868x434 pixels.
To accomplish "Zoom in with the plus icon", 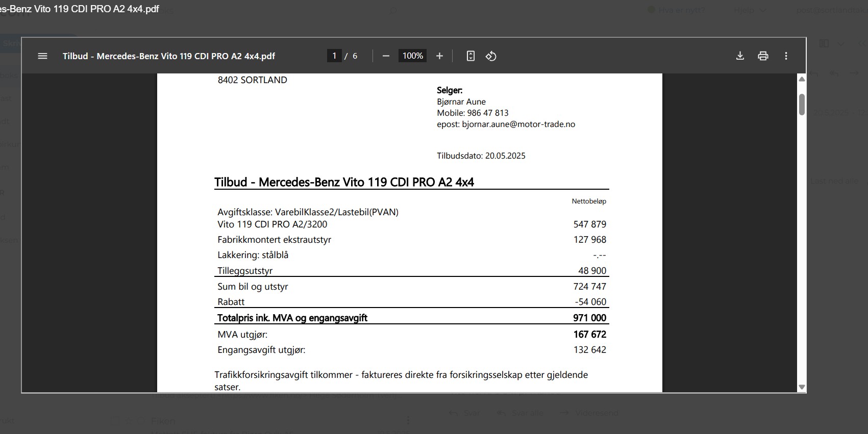I will click(439, 56).
